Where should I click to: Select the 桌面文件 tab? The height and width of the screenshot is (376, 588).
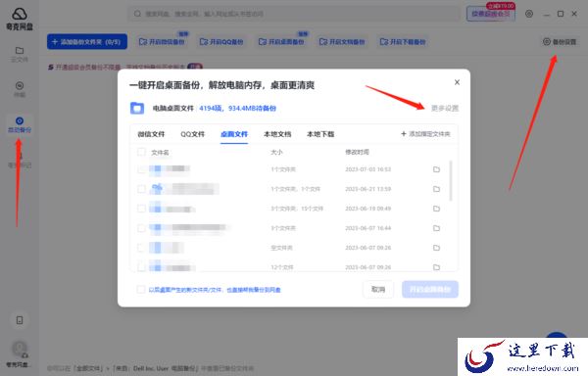tap(234, 134)
